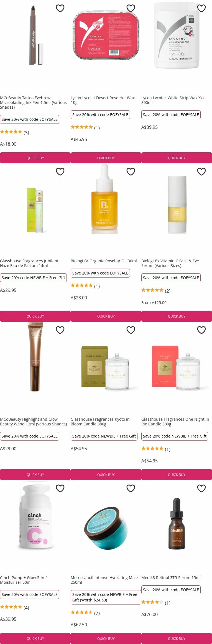Click EOFYSALE promo badge under Lycotec White Strip Wax
This screenshot has width=212, height=644.
tap(171, 115)
